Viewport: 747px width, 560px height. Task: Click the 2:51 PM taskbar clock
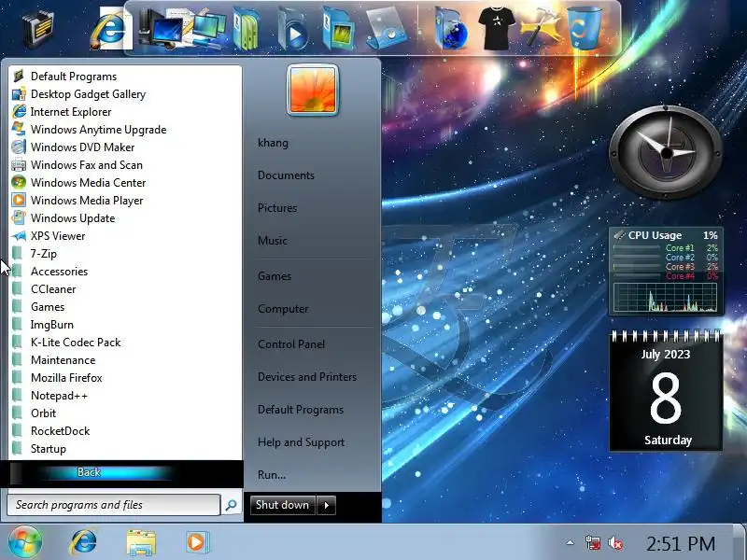[x=681, y=543]
